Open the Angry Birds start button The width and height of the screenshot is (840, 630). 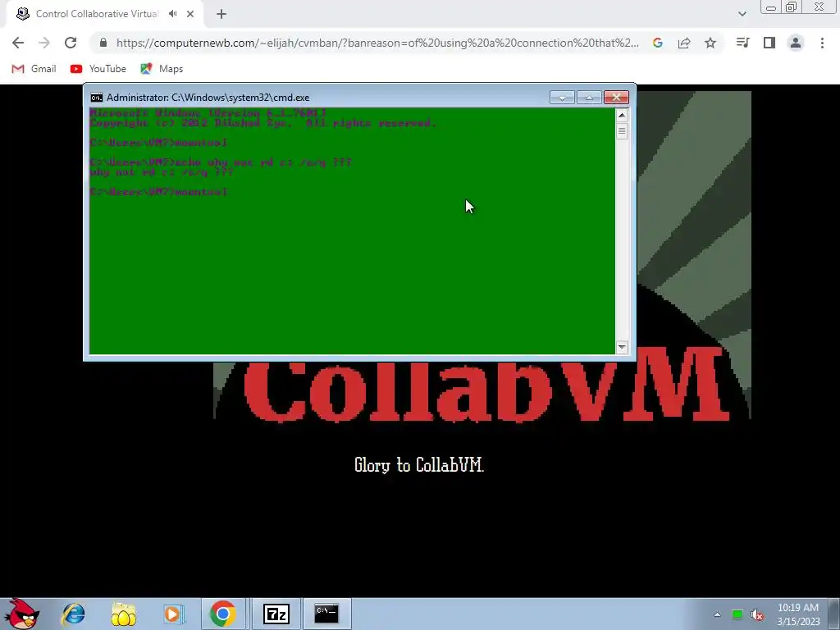coord(21,614)
